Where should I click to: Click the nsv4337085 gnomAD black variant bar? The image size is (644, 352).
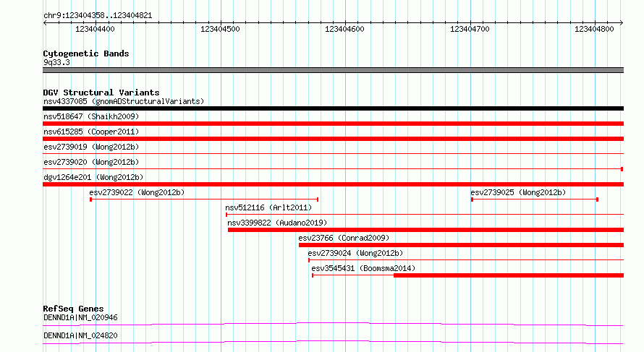(x=333, y=108)
